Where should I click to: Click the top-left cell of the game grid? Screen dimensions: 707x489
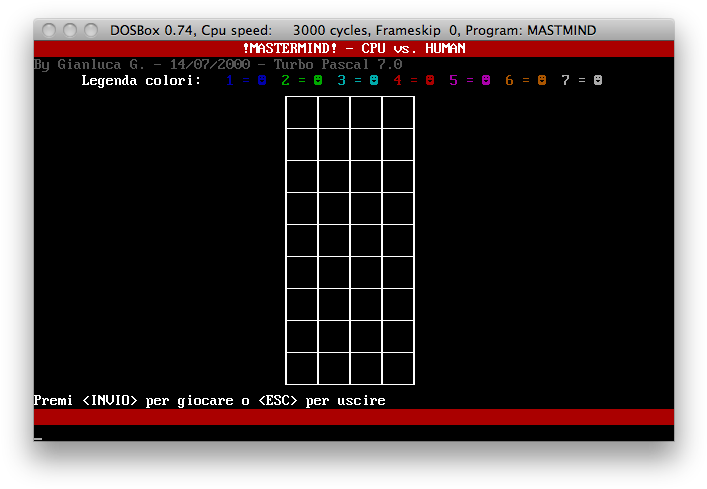point(302,112)
